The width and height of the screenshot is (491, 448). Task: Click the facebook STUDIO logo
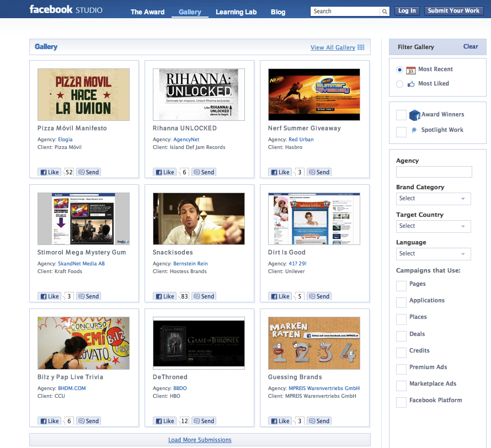click(66, 10)
